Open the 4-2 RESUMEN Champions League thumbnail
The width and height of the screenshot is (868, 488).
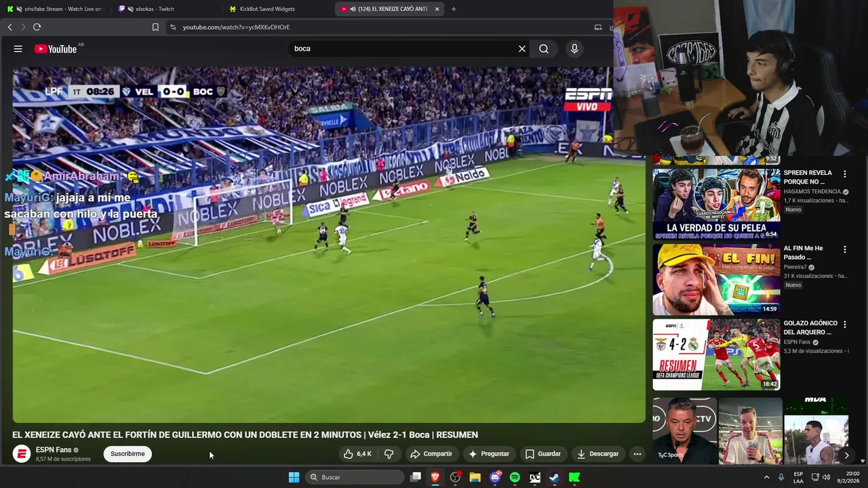click(716, 354)
